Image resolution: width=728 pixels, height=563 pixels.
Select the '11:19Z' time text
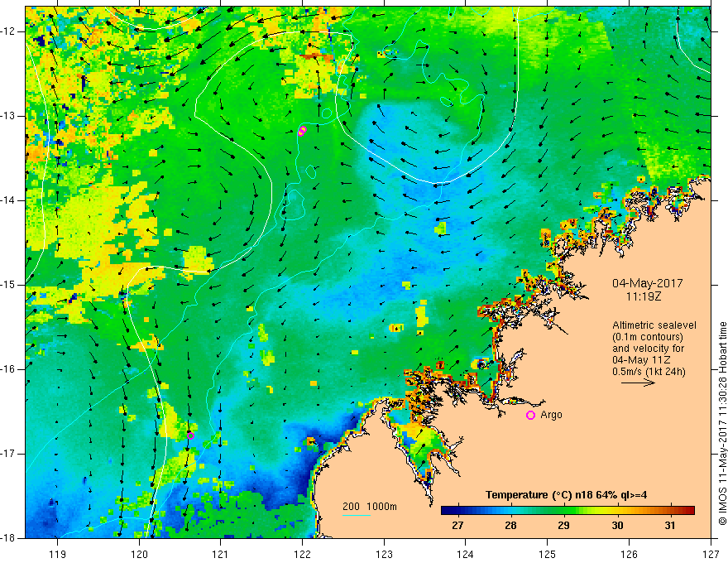click(x=643, y=296)
